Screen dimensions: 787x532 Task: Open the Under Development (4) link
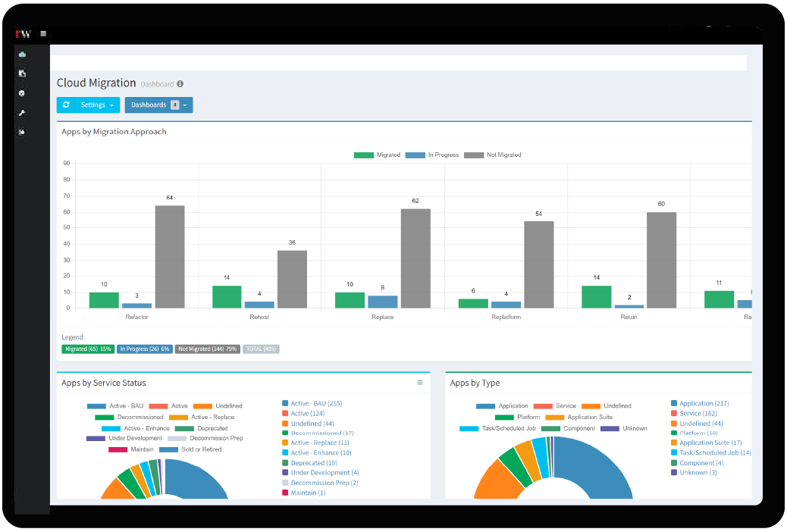pyautogui.click(x=325, y=472)
